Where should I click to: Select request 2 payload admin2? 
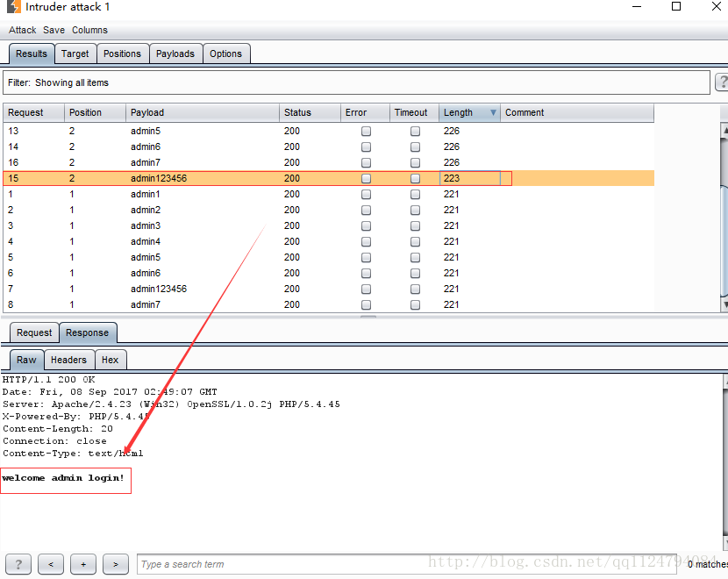(x=146, y=210)
